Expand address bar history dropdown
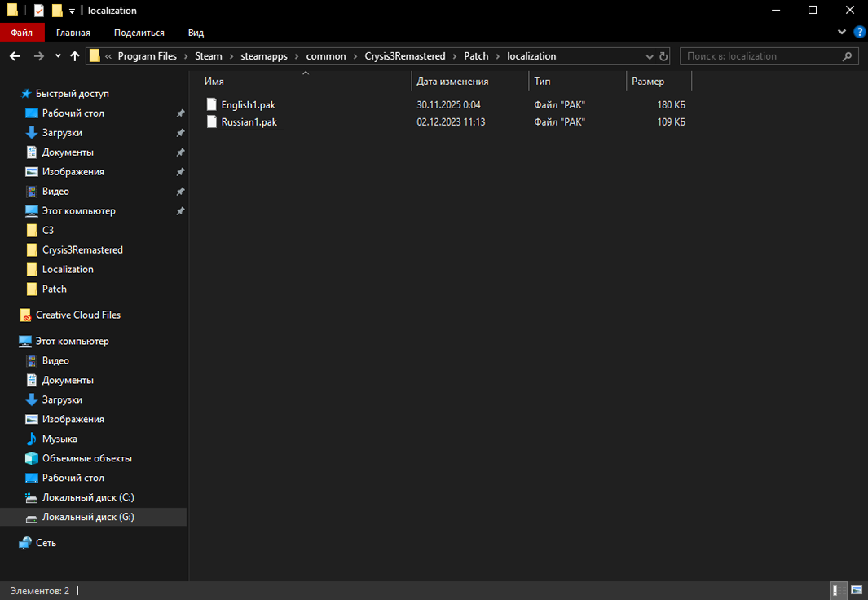 pos(650,56)
